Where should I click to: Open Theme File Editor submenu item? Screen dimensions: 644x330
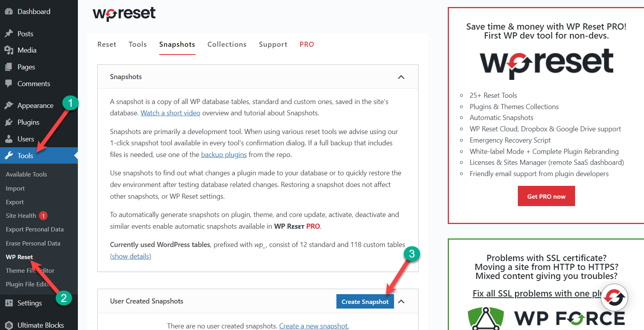(30, 271)
